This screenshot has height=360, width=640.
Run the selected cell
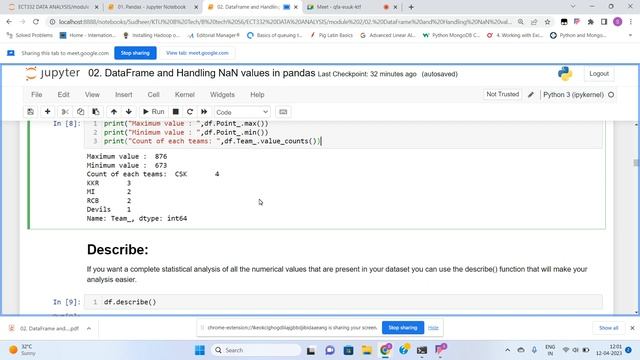[x=153, y=112]
